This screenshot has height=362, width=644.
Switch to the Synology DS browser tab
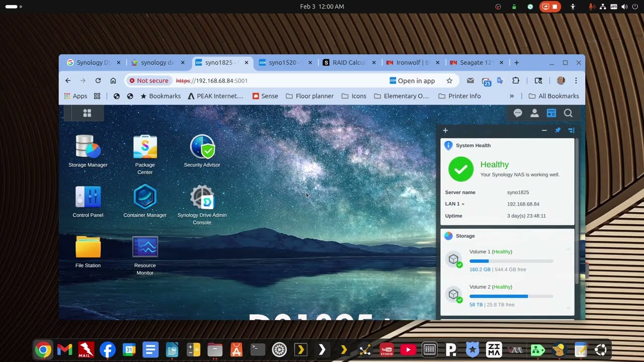pyautogui.click(x=94, y=63)
